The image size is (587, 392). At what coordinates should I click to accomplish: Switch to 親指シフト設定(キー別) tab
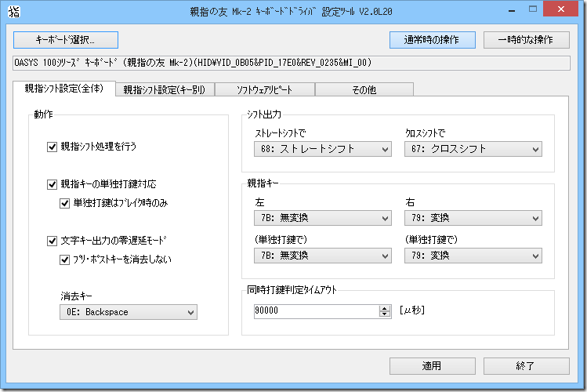[165, 89]
